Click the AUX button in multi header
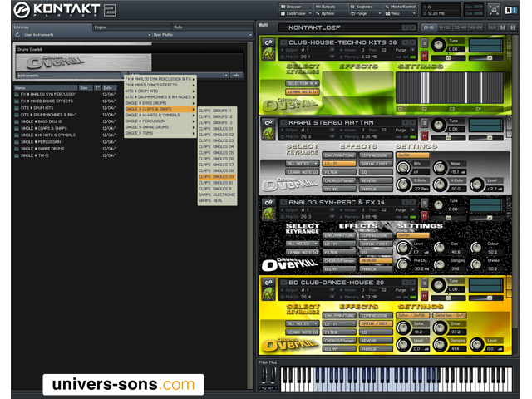The image size is (532, 399). click(x=492, y=27)
